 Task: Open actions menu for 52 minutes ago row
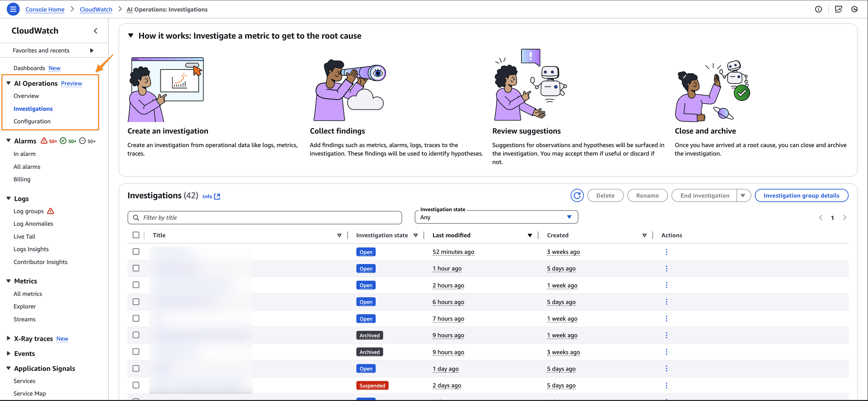click(666, 252)
